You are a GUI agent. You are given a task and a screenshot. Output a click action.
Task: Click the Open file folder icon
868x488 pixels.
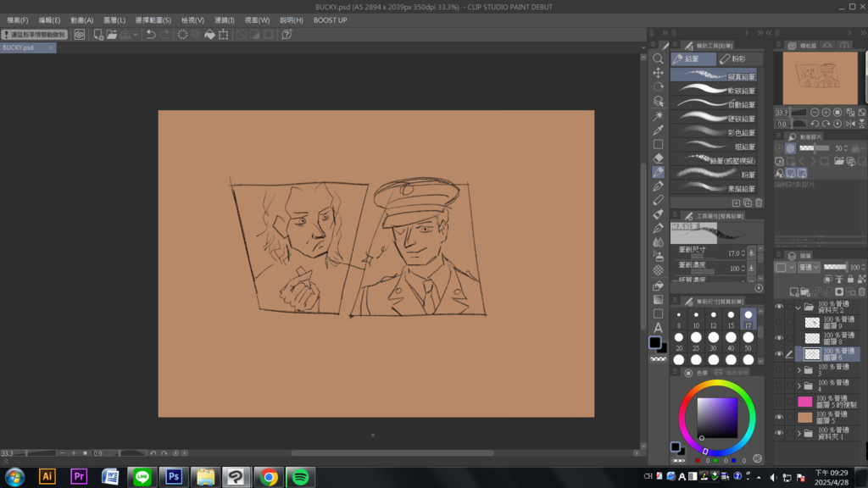click(x=112, y=34)
